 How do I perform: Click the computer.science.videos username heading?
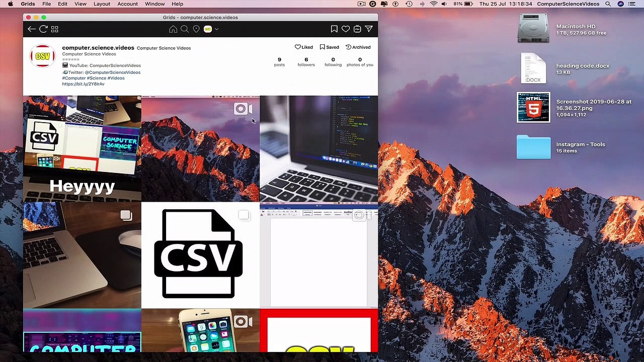click(x=98, y=48)
